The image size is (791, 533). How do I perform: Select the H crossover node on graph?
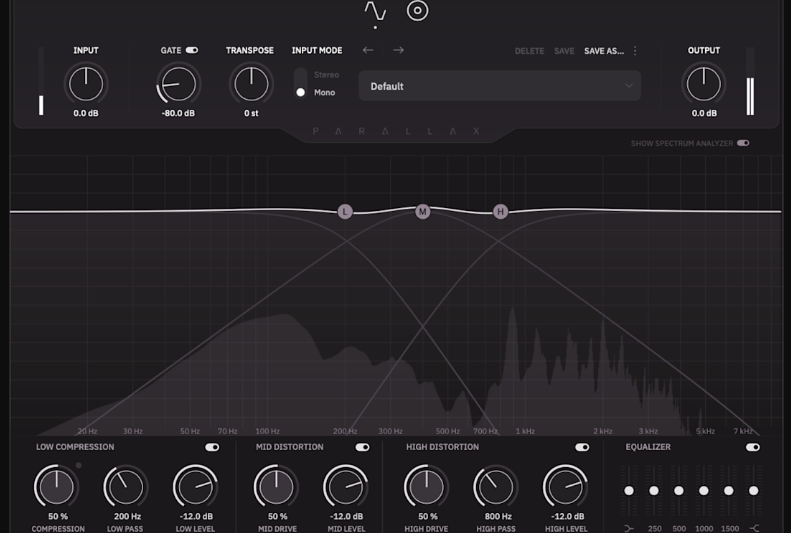pyautogui.click(x=500, y=211)
